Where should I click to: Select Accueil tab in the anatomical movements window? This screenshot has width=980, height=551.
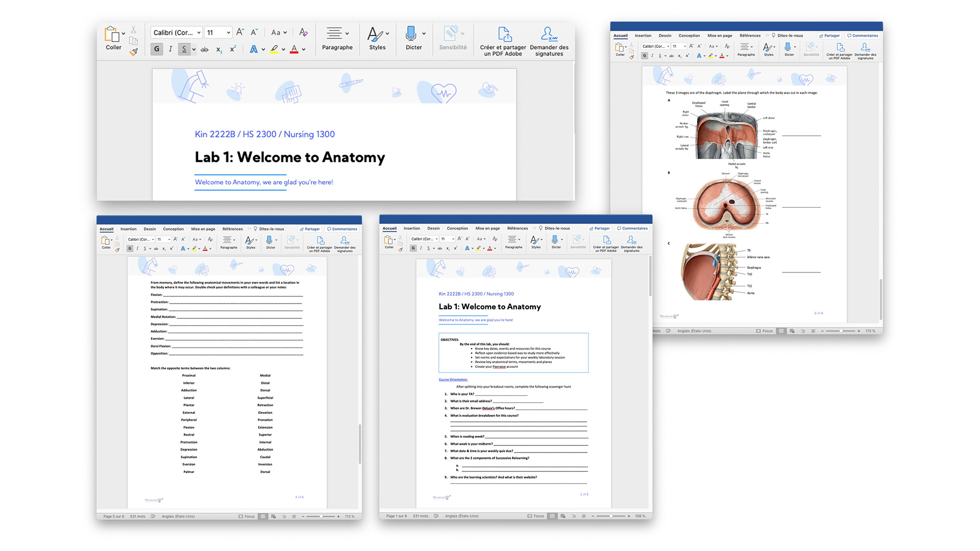(106, 229)
